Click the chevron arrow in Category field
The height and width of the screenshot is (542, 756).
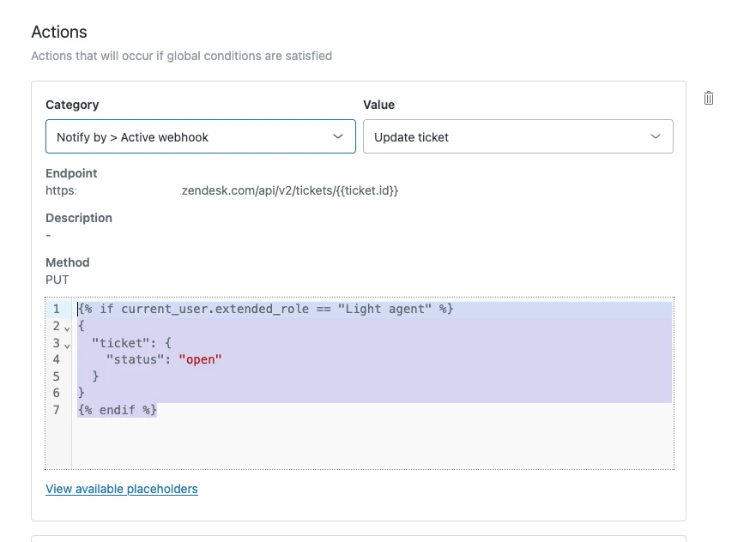tap(337, 137)
